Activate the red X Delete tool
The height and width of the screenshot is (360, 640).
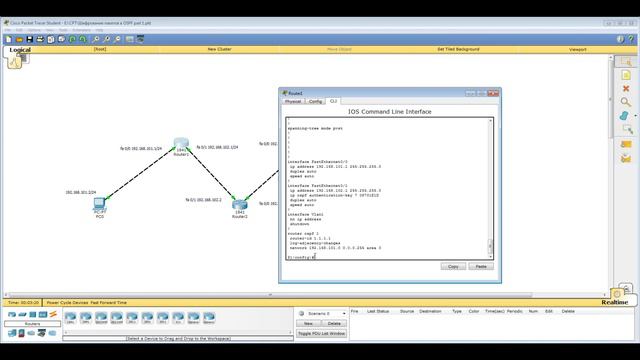[x=626, y=89]
